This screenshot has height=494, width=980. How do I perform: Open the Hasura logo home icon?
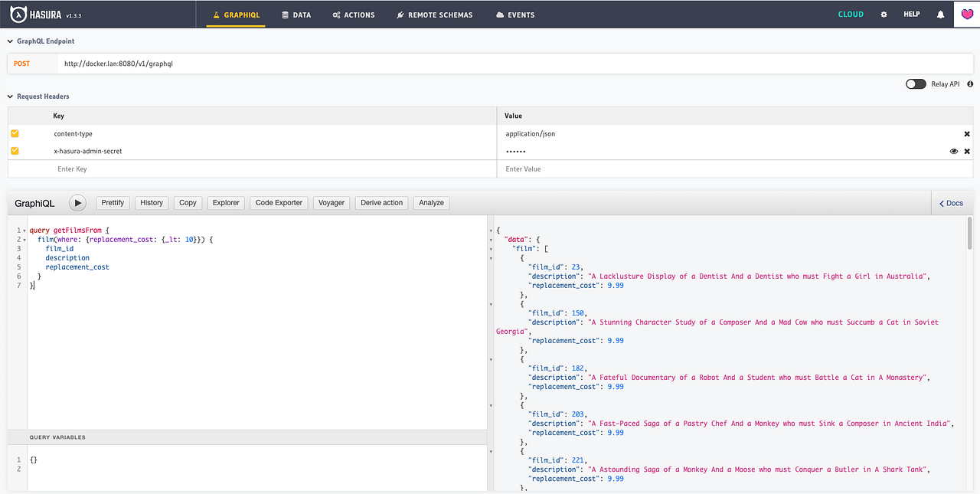(x=17, y=14)
